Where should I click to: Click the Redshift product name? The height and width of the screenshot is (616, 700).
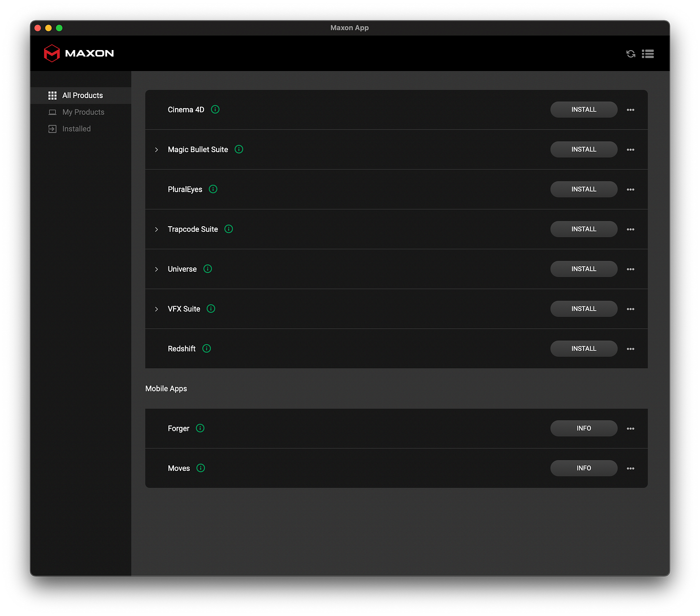pyautogui.click(x=181, y=349)
